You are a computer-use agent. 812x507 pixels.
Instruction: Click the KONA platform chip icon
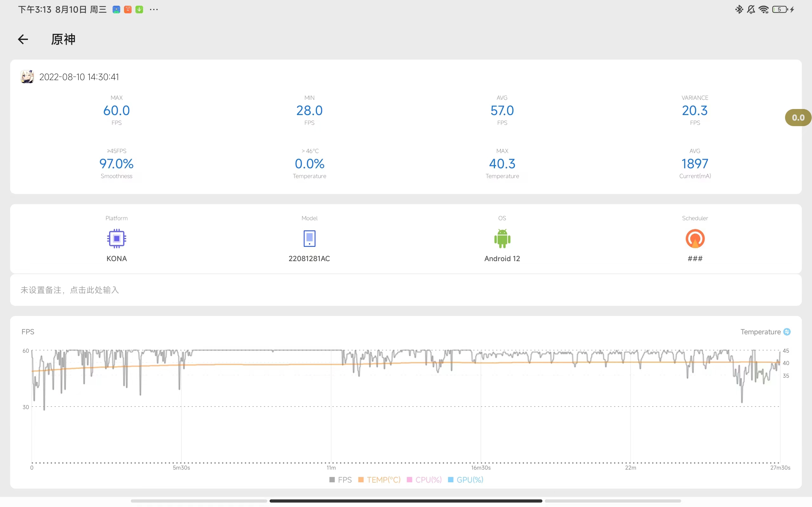coord(116,238)
